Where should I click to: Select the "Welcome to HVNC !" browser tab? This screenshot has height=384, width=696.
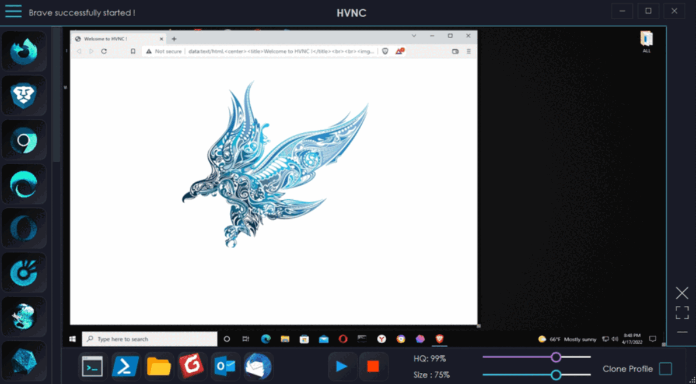coord(120,39)
